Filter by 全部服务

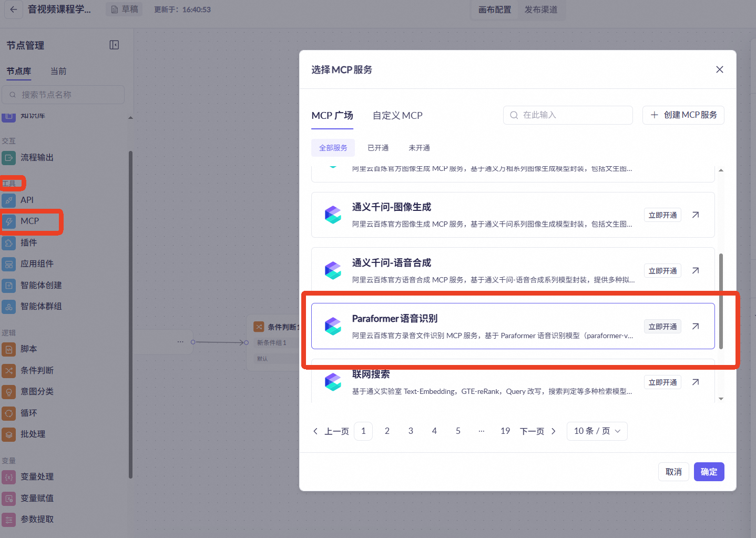[333, 148]
